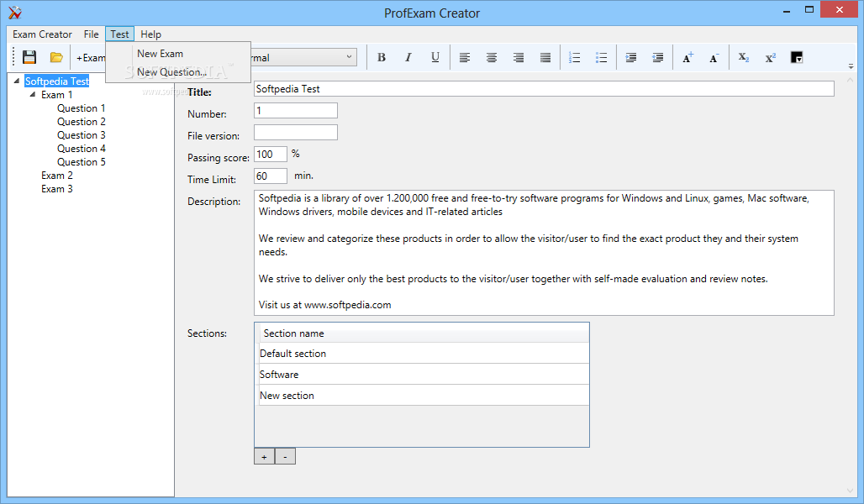
Task: Collapse the Softpedia Test tree node
Action: [x=17, y=81]
